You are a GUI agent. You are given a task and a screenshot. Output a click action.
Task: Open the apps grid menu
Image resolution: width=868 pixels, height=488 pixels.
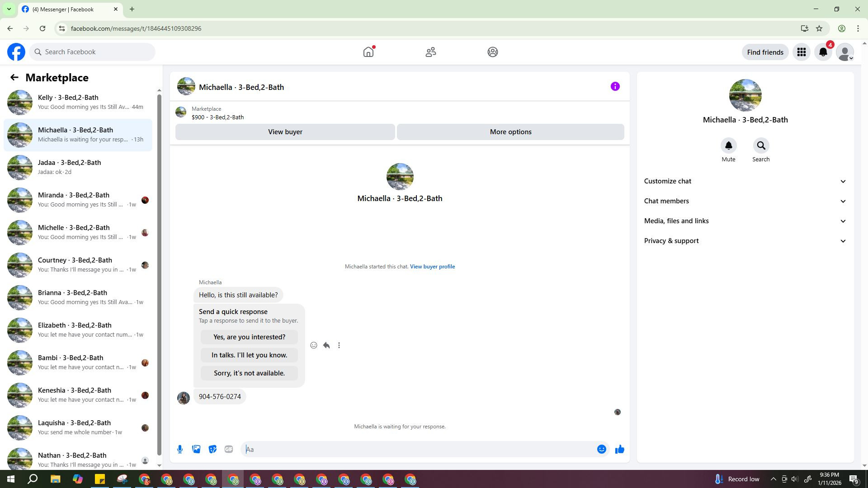802,52
